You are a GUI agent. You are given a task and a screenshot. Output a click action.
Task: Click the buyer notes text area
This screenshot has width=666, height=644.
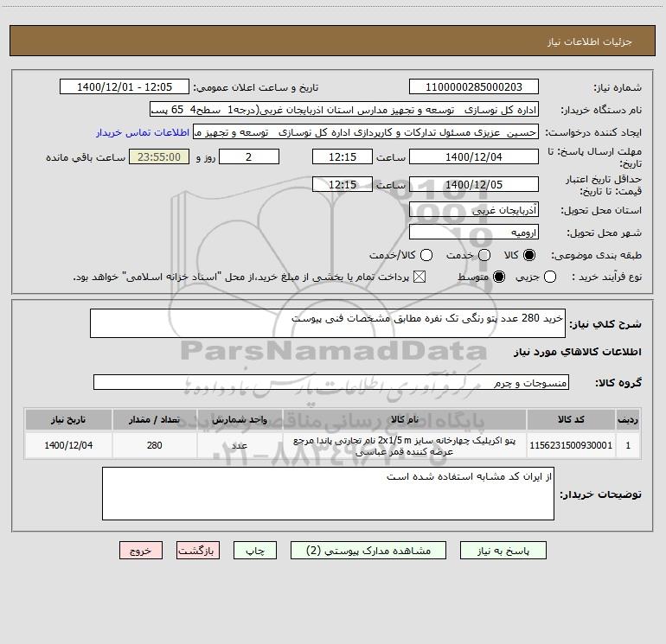pos(328,494)
